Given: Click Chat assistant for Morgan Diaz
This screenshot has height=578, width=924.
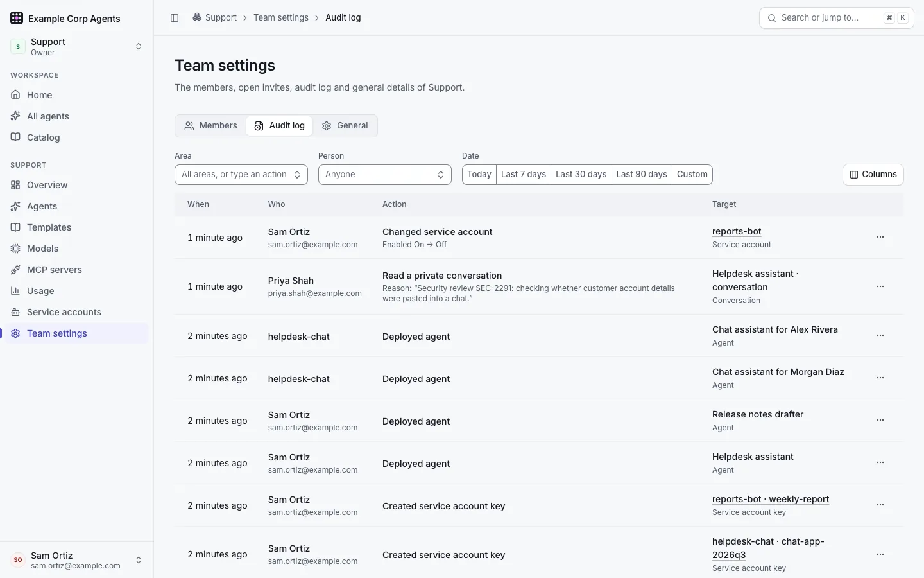Looking at the screenshot, I should 778,372.
